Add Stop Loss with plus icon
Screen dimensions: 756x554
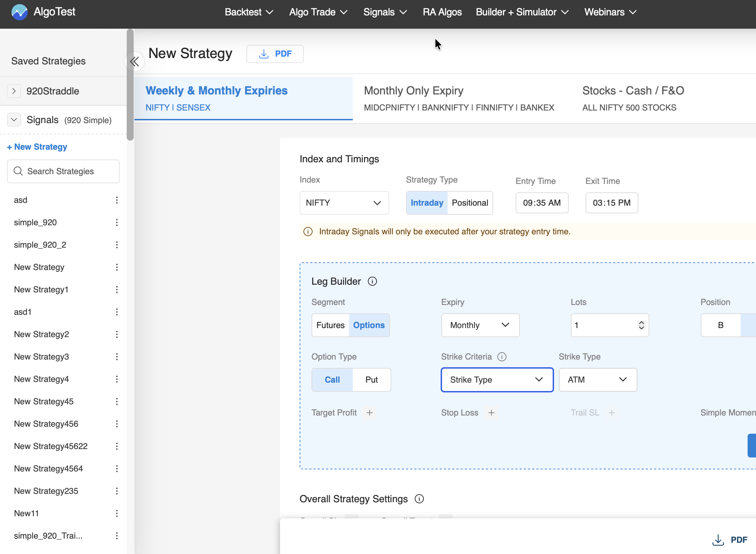coord(491,413)
